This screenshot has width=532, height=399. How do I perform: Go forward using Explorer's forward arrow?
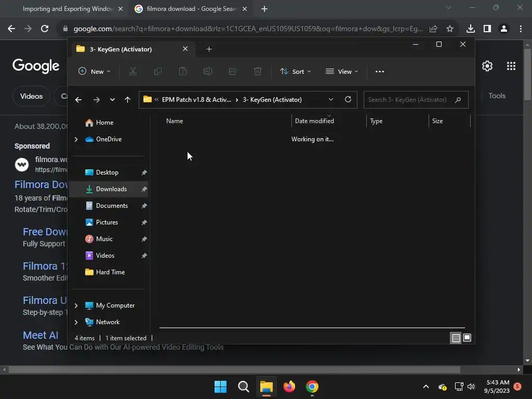point(96,100)
